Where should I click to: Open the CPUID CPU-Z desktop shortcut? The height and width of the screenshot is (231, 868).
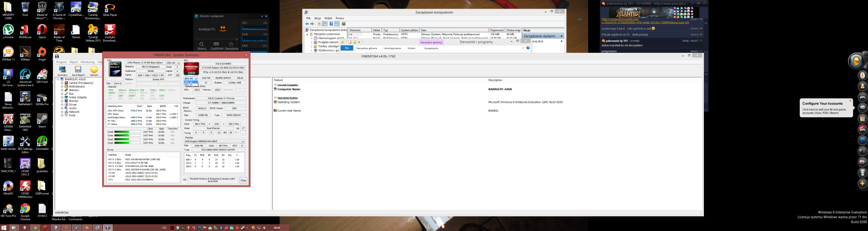tap(25, 167)
